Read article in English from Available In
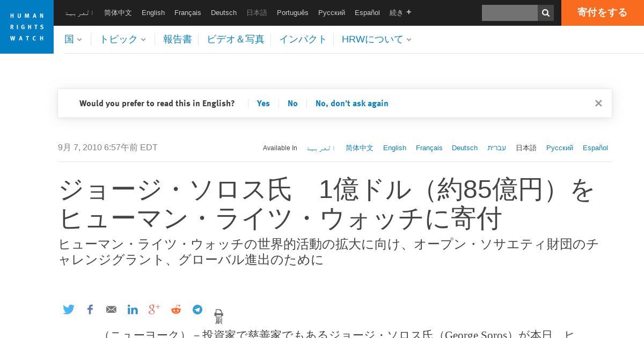 (395, 148)
